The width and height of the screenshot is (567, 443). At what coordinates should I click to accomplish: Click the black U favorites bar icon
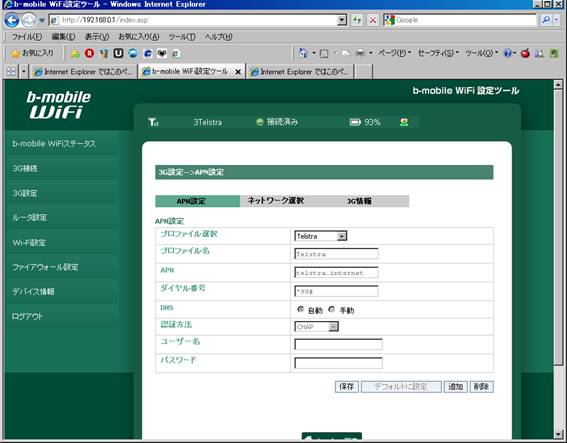point(118,54)
